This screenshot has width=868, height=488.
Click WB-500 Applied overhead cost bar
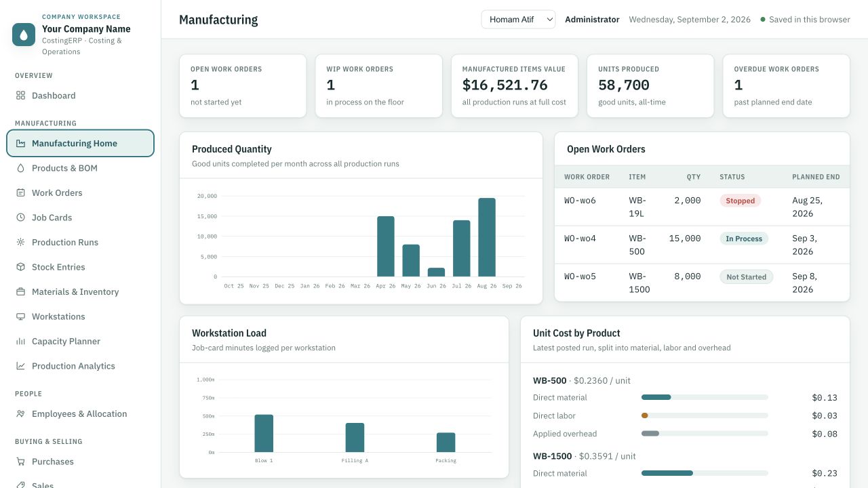(x=705, y=434)
